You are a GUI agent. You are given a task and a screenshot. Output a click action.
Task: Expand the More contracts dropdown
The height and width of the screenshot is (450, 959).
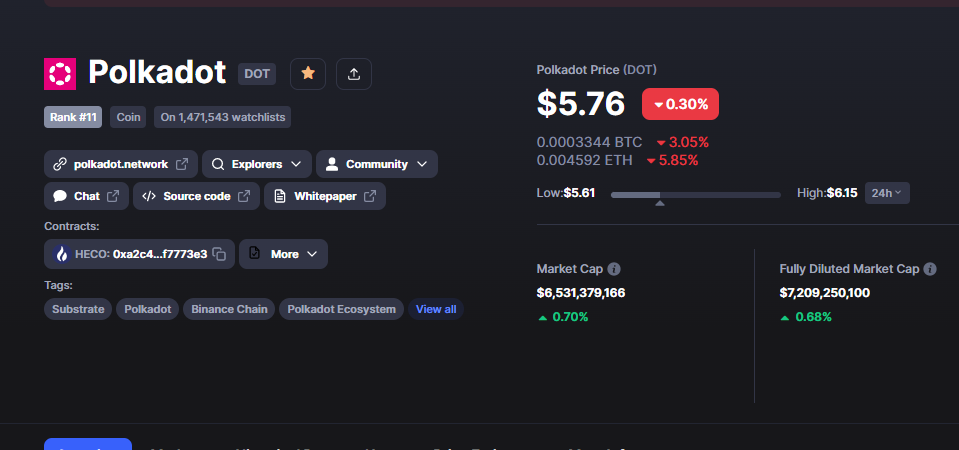pyautogui.click(x=283, y=254)
